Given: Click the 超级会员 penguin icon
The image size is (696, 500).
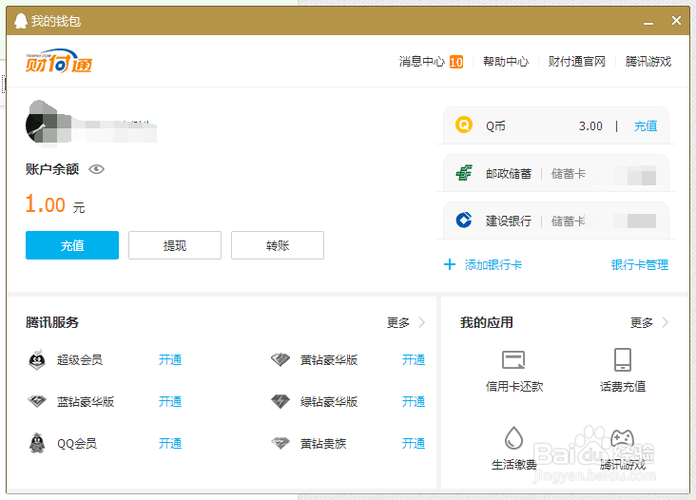Looking at the screenshot, I should tap(37, 360).
